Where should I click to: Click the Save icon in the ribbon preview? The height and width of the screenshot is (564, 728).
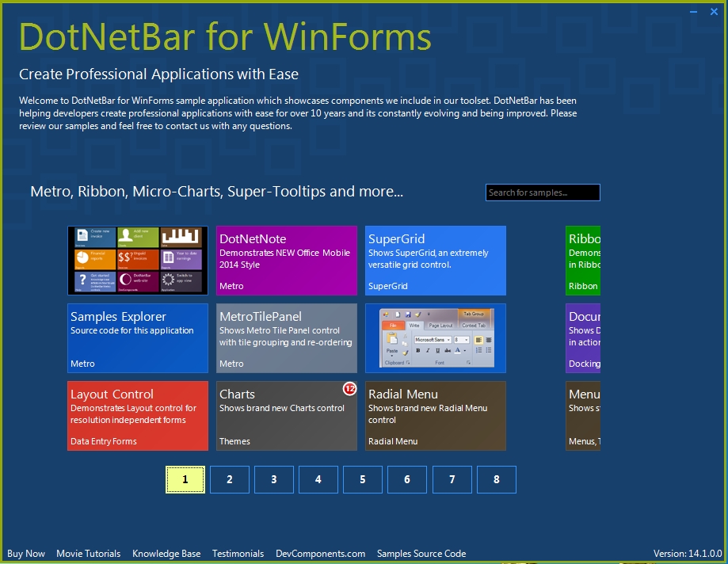[408, 314]
